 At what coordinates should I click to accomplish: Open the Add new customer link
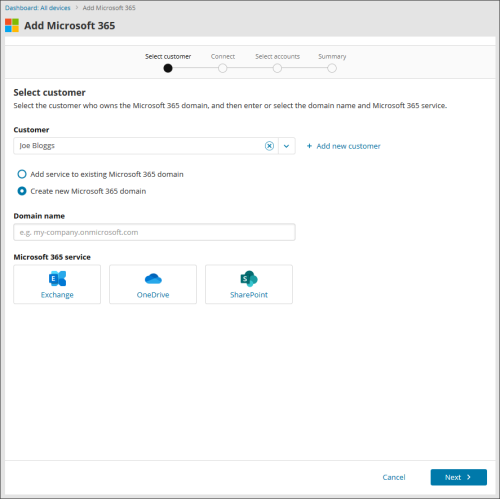click(348, 146)
